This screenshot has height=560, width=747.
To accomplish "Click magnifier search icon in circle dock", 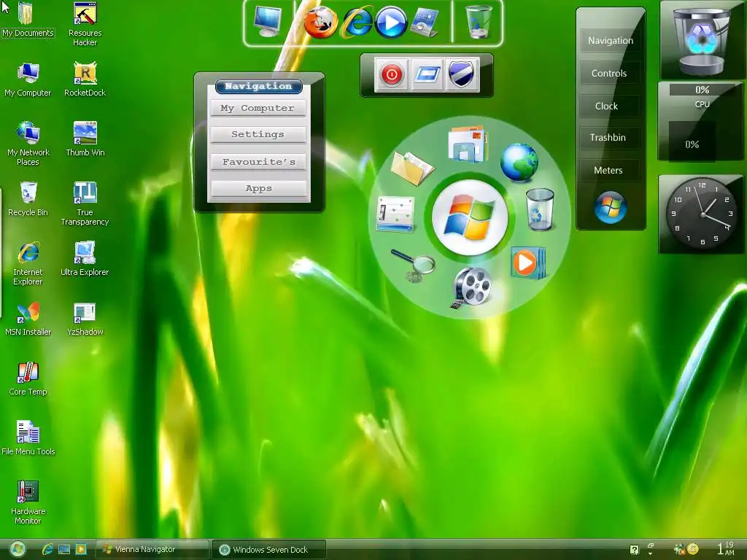I will [413, 265].
